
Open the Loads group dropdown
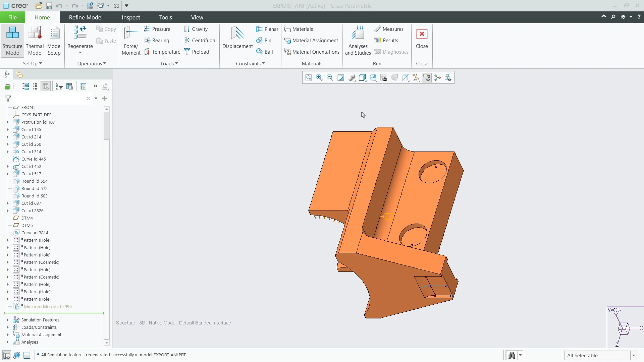pyautogui.click(x=169, y=64)
